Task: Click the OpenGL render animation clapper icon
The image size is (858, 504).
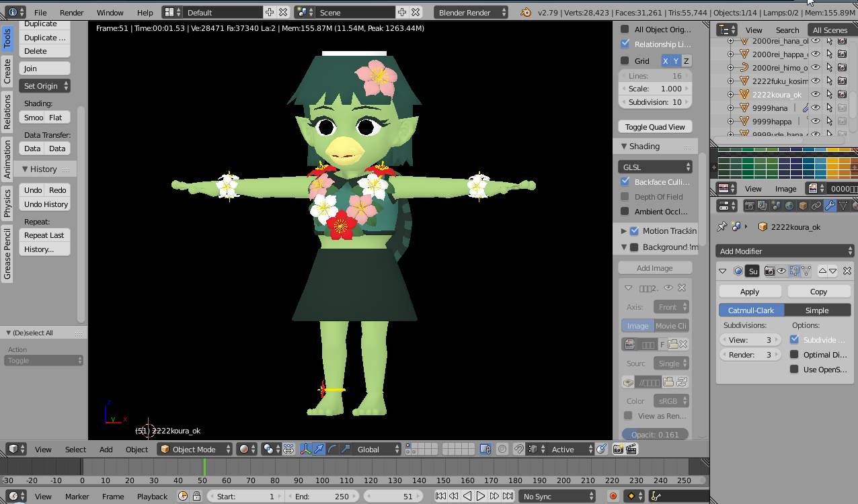Action: (x=631, y=449)
